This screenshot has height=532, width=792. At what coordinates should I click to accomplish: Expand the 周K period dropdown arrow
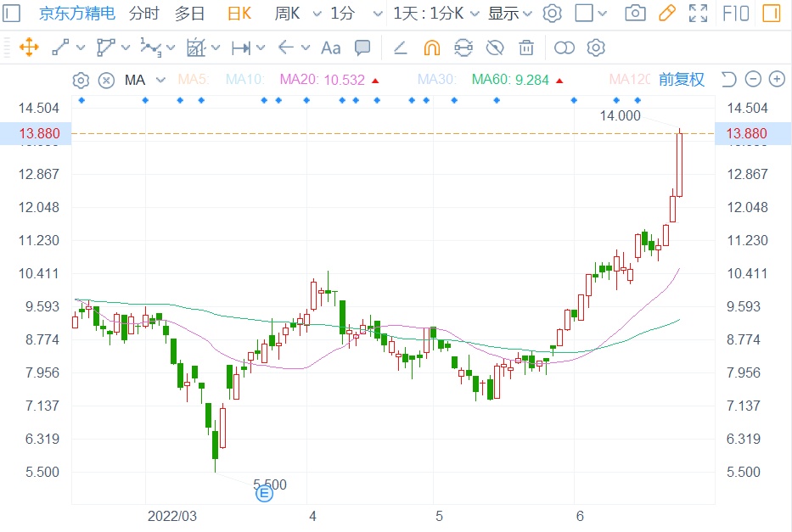click(x=317, y=14)
